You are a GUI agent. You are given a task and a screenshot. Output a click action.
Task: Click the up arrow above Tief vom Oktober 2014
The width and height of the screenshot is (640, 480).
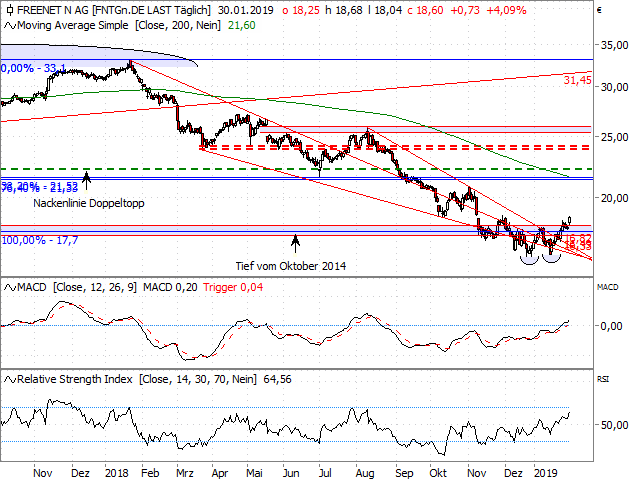tap(295, 240)
